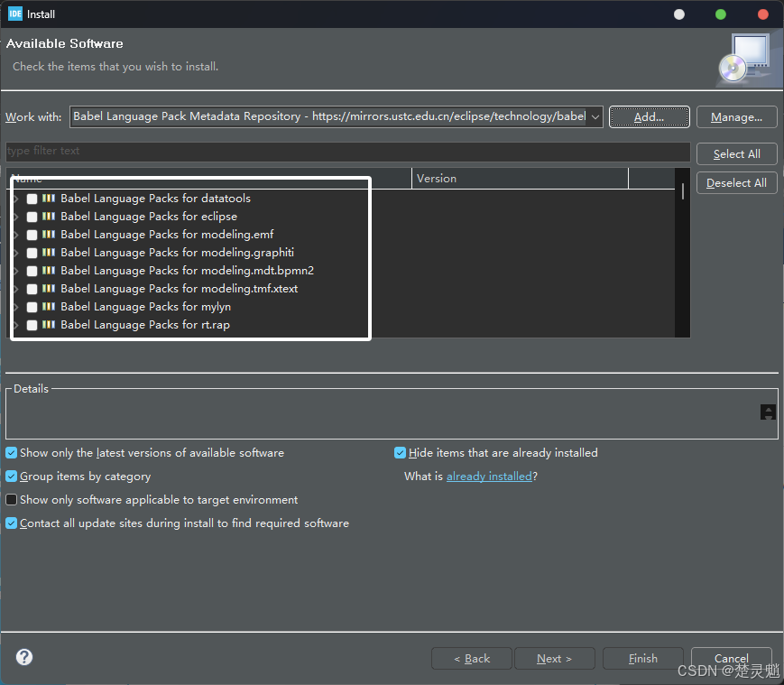This screenshot has height=685, width=784.
Task: Check Babel Language Packs for mylyn
Action: tap(32, 307)
